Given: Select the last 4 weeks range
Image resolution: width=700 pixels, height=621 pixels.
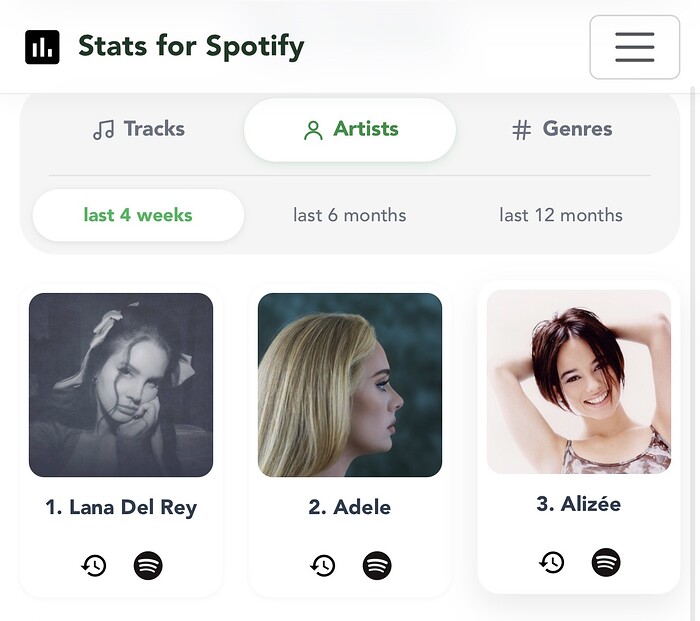Looking at the screenshot, I should (x=138, y=215).
